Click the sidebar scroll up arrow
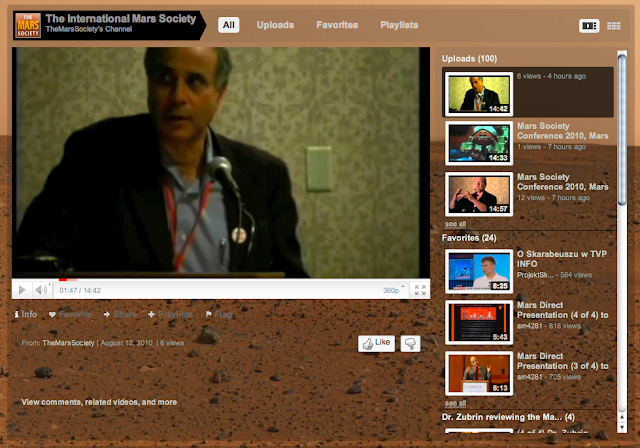The height and width of the screenshot is (448, 640). pyautogui.click(x=622, y=417)
